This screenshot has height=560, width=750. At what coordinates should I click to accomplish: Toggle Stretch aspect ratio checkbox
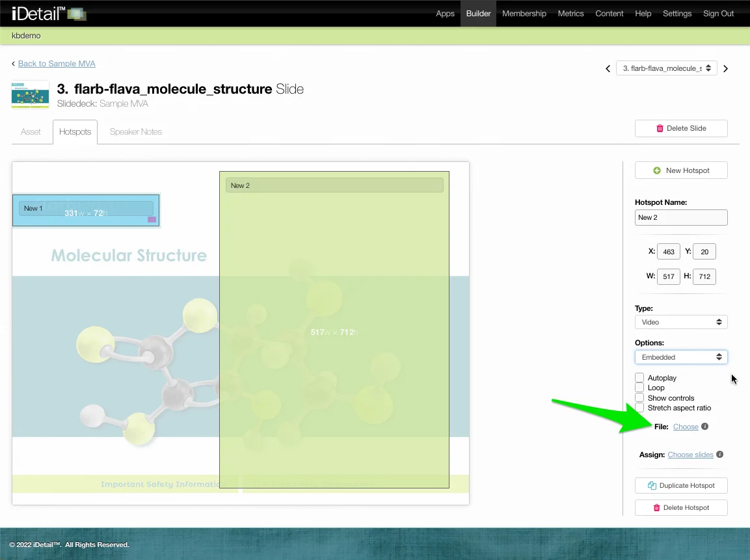coord(639,408)
